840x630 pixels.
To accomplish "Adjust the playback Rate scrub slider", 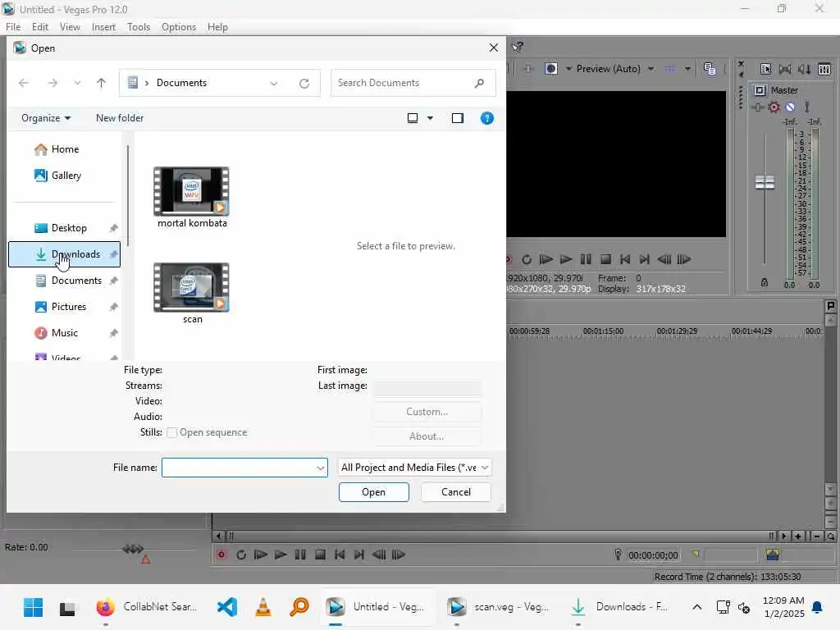I will pyautogui.click(x=133, y=549).
